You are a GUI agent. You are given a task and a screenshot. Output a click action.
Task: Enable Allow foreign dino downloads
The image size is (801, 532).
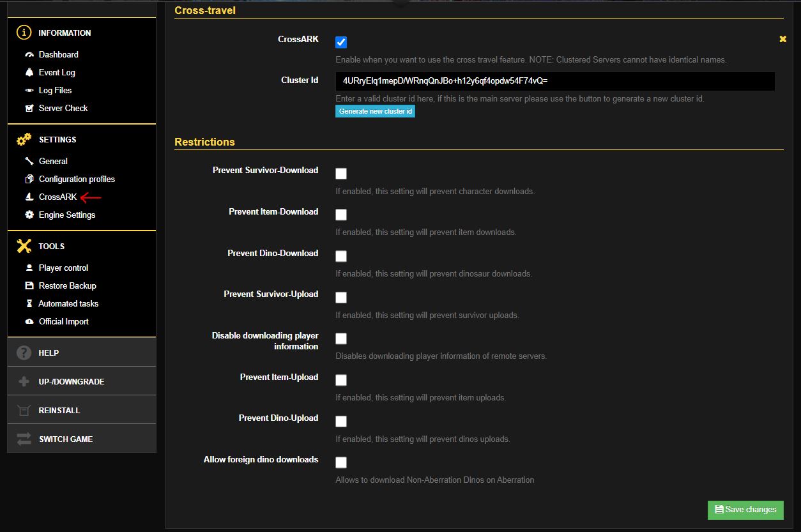click(340, 462)
